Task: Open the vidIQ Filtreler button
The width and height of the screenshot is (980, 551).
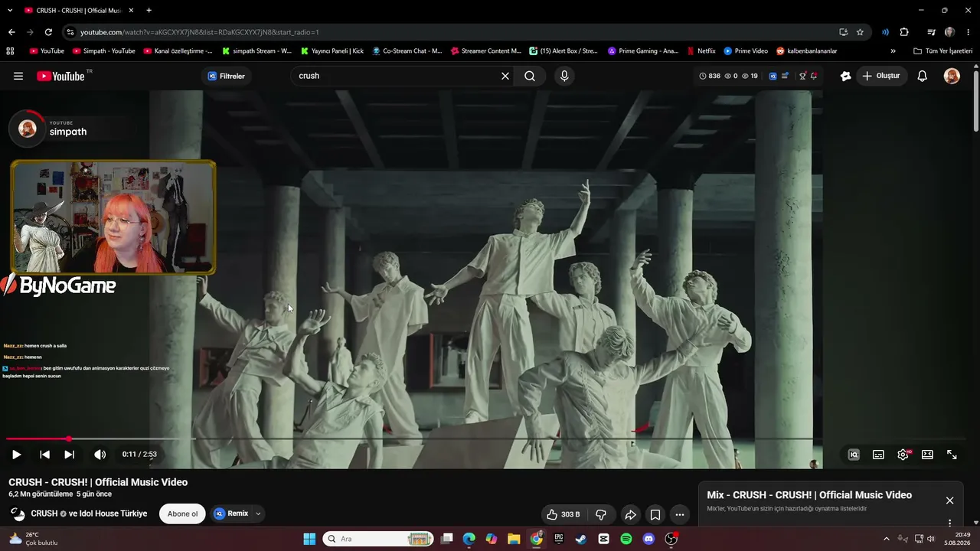Action: point(227,76)
